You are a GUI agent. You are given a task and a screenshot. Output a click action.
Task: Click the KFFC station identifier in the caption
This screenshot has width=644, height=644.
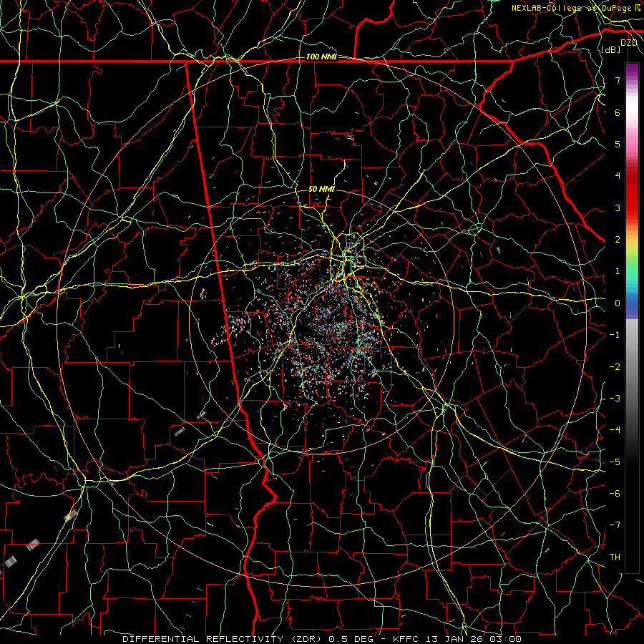(406, 639)
